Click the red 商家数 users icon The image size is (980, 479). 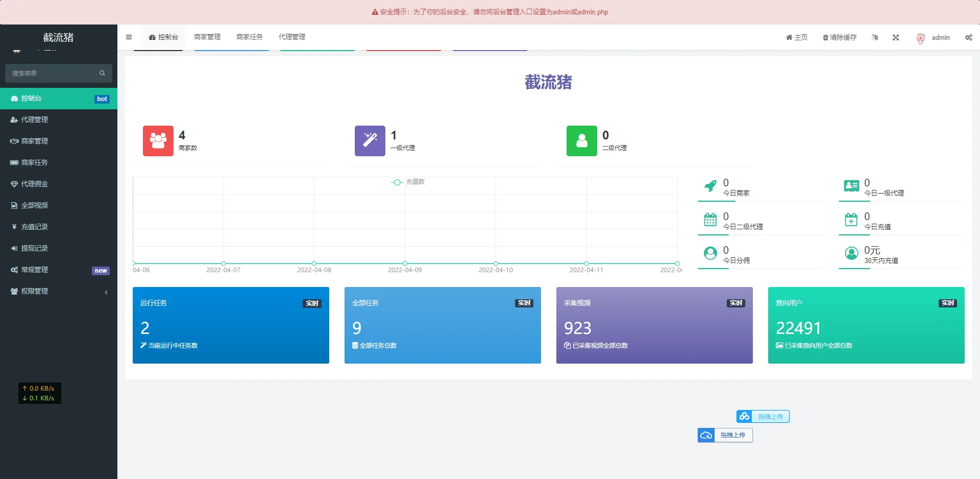coord(158,141)
